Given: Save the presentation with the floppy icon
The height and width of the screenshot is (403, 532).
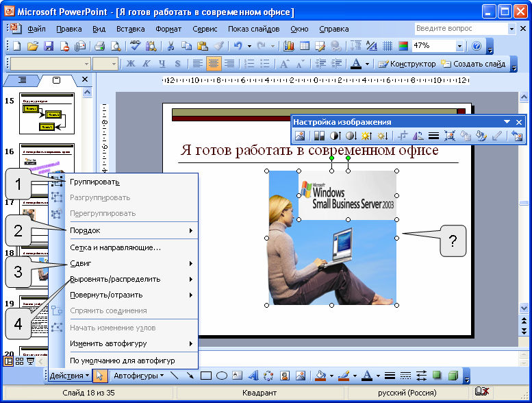Looking at the screenshot, I should click(x=49, y=46).
